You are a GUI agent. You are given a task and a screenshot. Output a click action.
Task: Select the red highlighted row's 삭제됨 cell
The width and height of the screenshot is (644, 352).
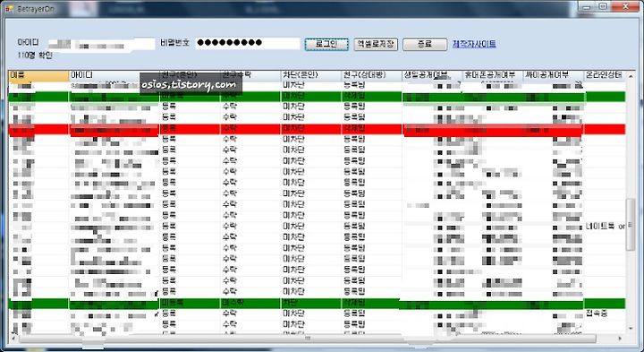[371, 129]
